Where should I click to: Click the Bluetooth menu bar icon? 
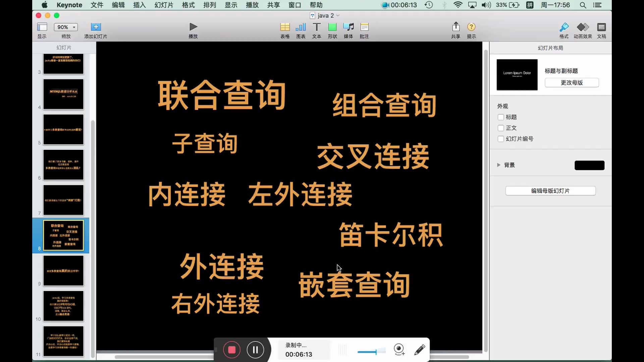tap(444, 5)
